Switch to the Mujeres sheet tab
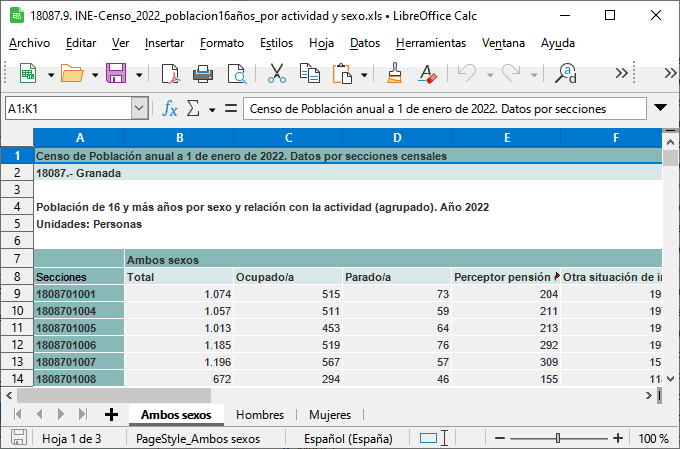Viewport: 680px width, 449px height. pyautogui.click(x=329, y=414)
